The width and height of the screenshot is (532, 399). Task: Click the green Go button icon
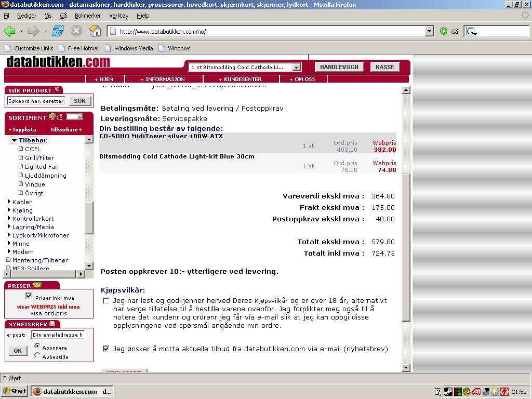444,31
